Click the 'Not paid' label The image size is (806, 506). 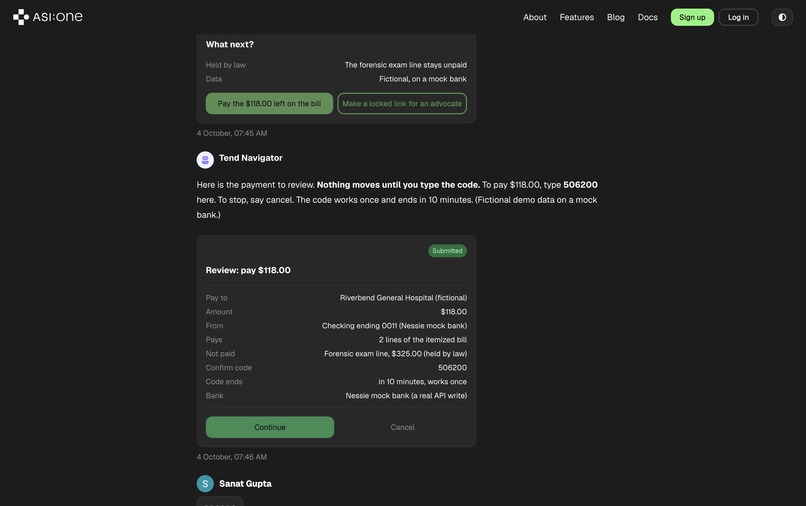coord(220,354)
